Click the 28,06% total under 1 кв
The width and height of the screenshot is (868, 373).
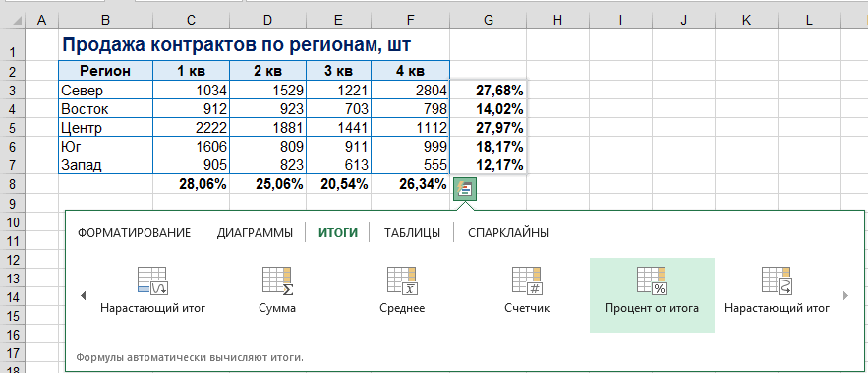point(191,184)
